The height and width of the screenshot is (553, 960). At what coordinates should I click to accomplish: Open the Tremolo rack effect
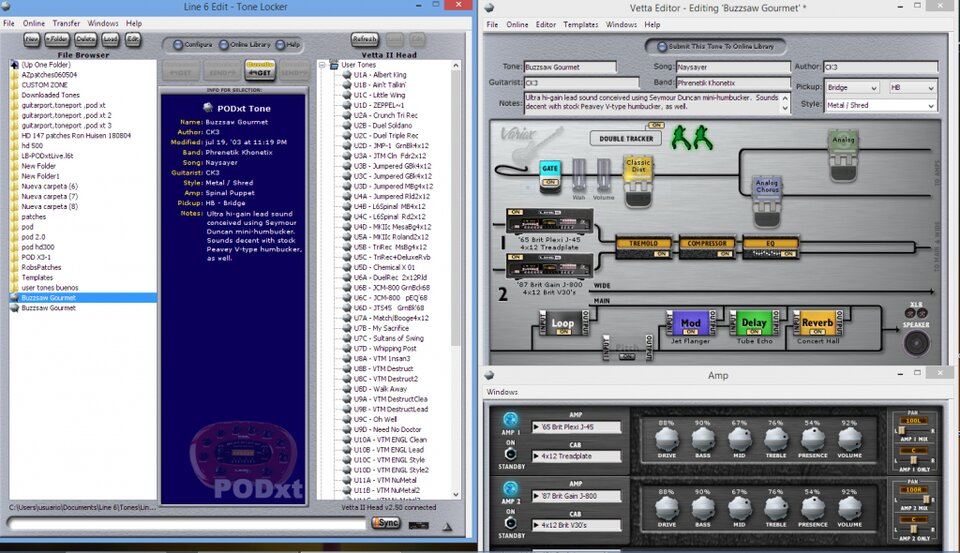[643, 248]
